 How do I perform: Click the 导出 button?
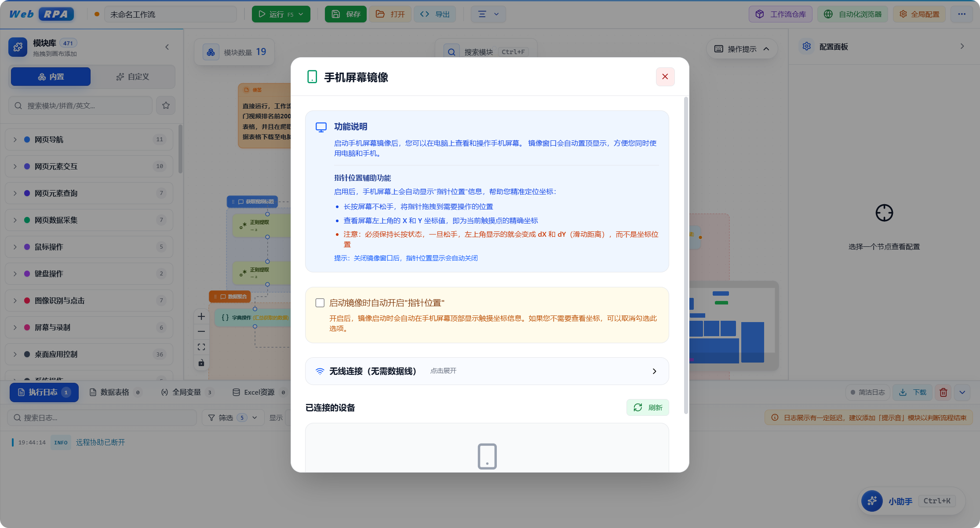pyautogui.click(x=435, y=14)
